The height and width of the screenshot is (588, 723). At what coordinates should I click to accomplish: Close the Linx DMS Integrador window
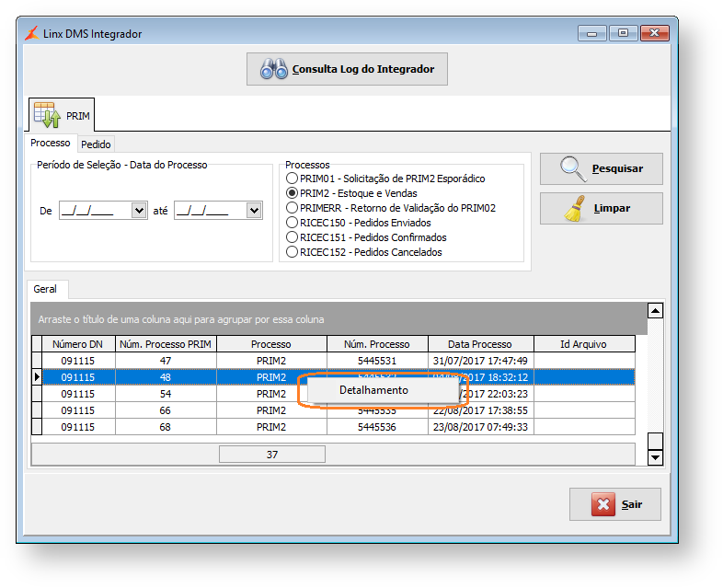[654, 33]
